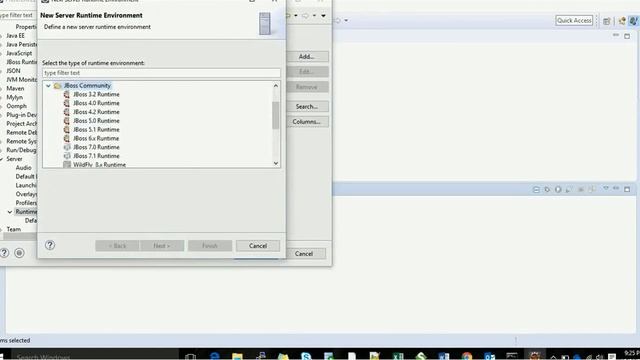Maximize the editor area view
Viewport: 640px width, 360px height.
click(x=627, y=36)
